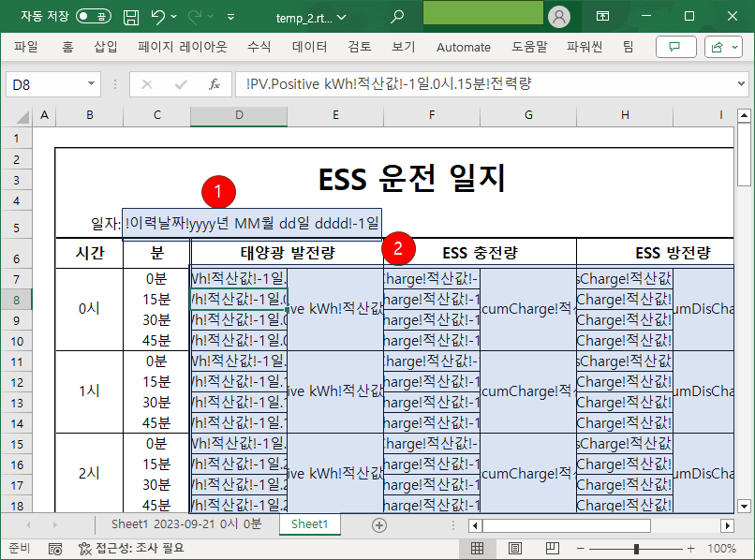The height and width of the screenshot is (560, 755).
Task: Open accessibility check 접근성: 조사 필요
Action: (x=131, y=548)
